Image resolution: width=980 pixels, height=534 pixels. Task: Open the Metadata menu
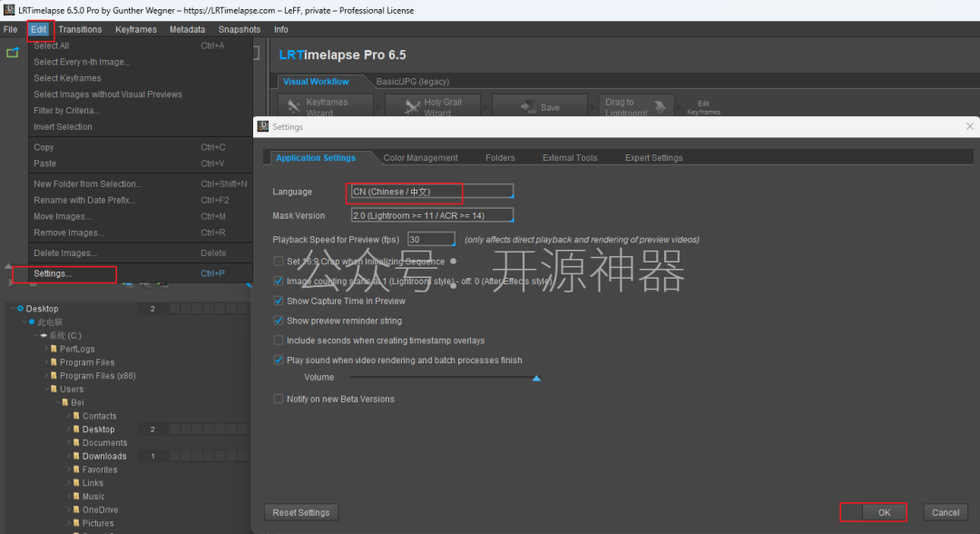(x=187, y=29)
